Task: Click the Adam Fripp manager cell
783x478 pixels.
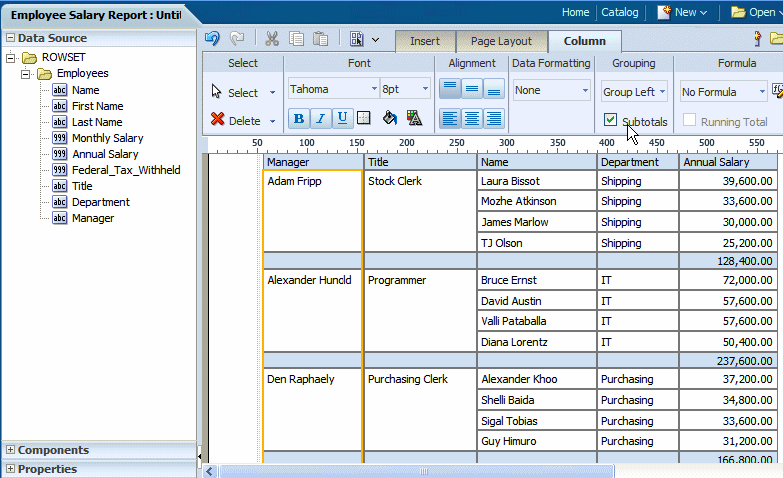Action: [x=312, y=211]
